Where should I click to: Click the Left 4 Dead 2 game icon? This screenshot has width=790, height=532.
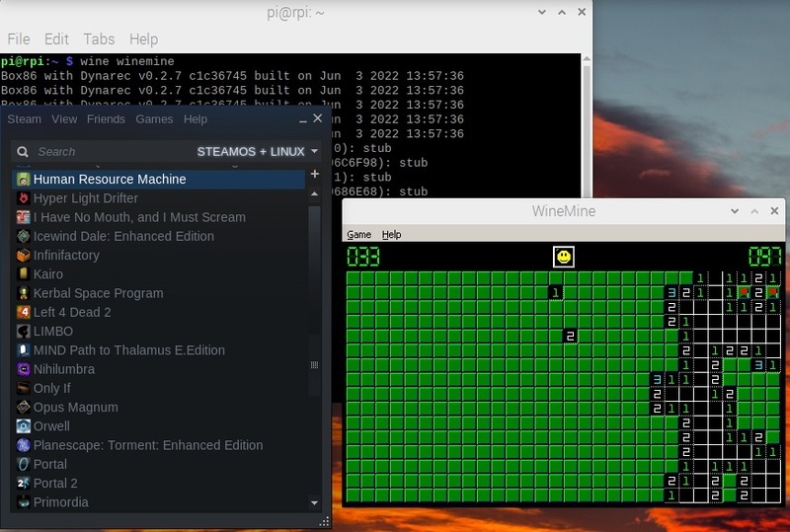pyautogui.click(x=23, y=312)
